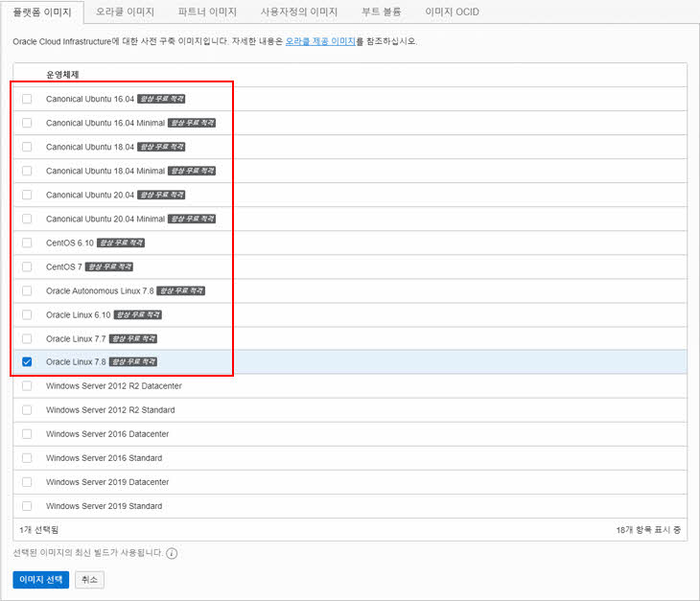Click the Windows Server 2019 Standard label
Screen dimensions: 700x601
104,506
